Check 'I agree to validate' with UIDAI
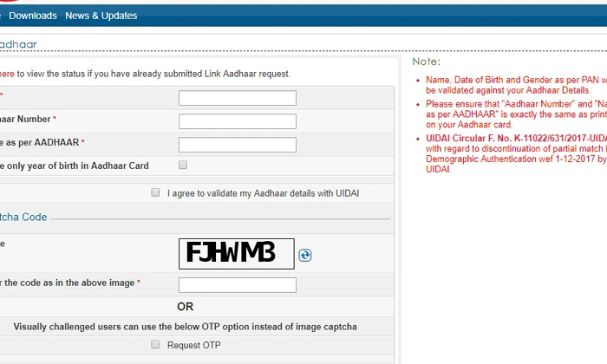Image resolution: width=607 pixels, height=364 pixels. click(x=155, y=192)
